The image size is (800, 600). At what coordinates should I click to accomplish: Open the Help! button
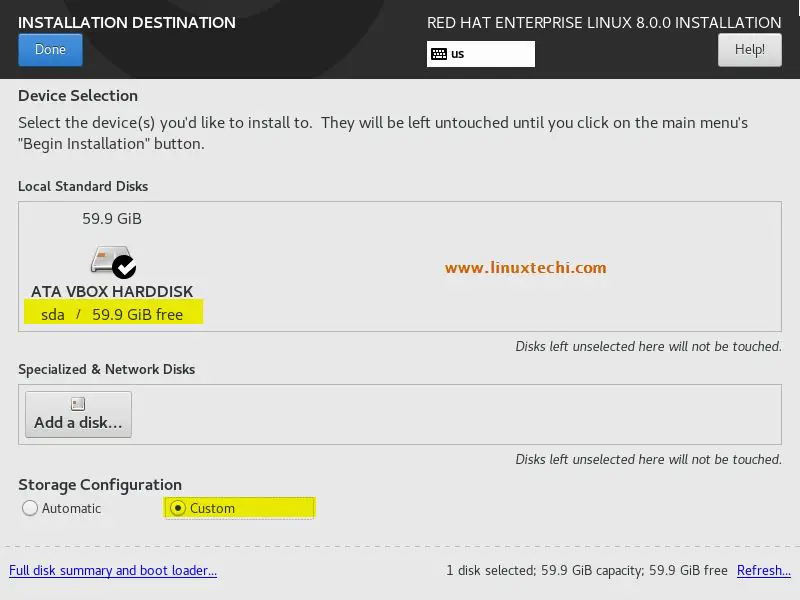tap(749, 49)
